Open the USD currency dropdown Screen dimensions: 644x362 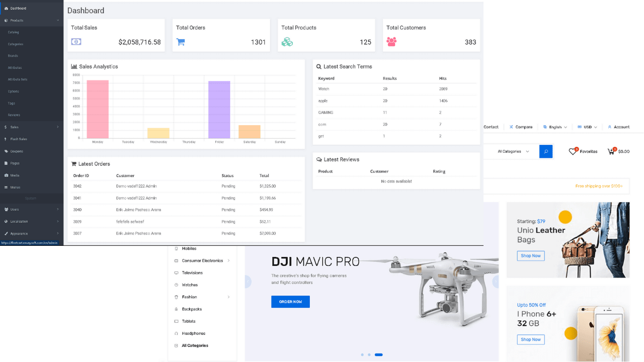click(587, 127)
